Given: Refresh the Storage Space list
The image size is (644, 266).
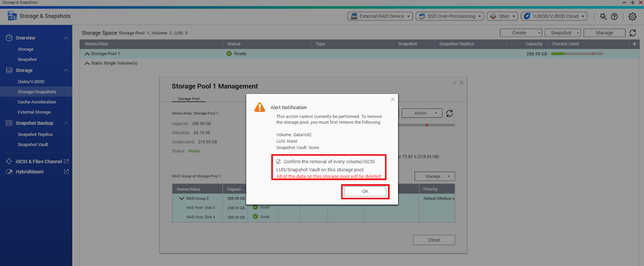Looking at the screenshot, I should pos(633,33).
